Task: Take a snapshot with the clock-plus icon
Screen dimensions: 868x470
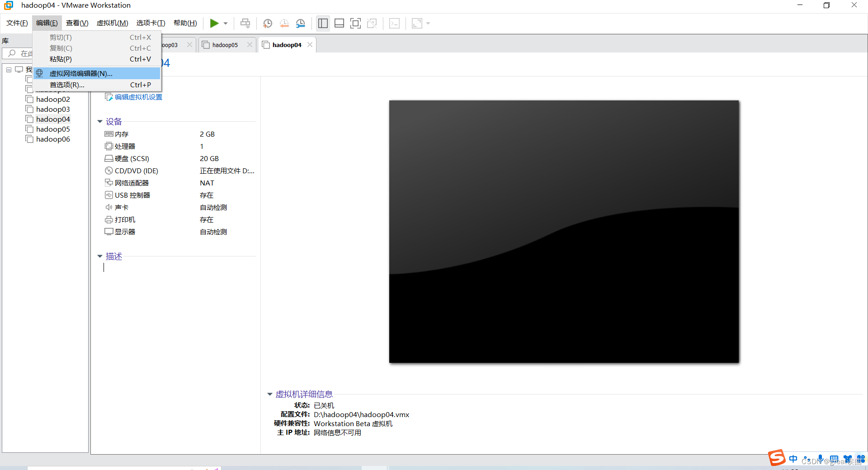Action: [x=268, y=23]
